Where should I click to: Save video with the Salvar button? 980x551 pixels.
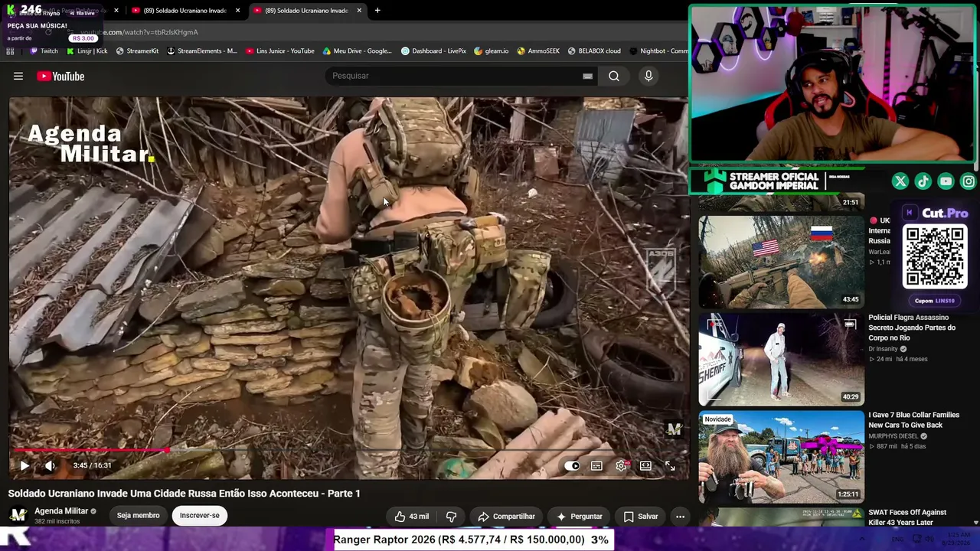coord(641,517)
